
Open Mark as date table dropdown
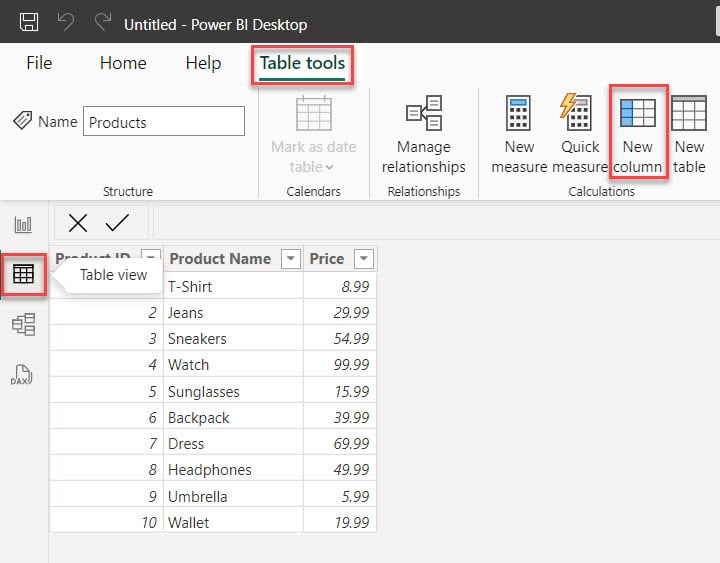pyautogui.click(x=314, y=135)
